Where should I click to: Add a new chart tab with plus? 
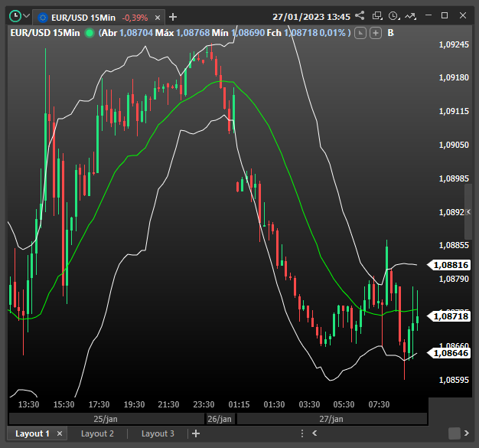click(173, 16)
